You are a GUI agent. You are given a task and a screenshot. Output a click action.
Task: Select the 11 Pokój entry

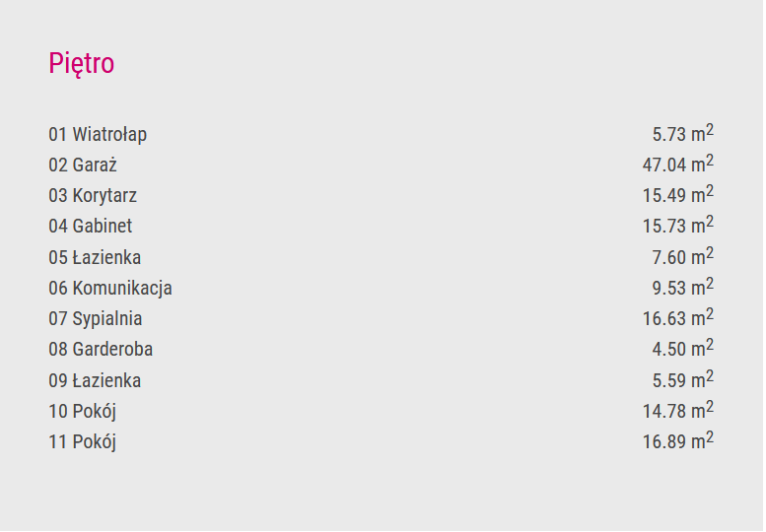point(83,442)
